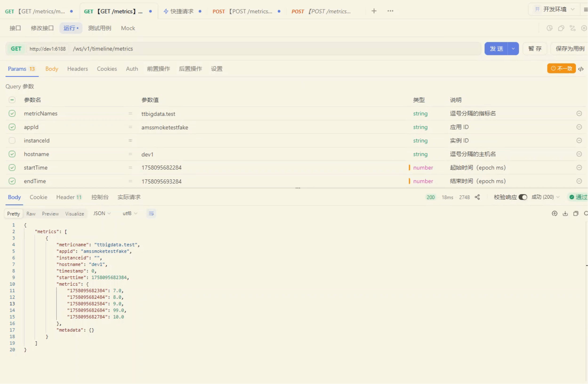Download the response body
Screen dimensions: 588x384
point(565,214)
